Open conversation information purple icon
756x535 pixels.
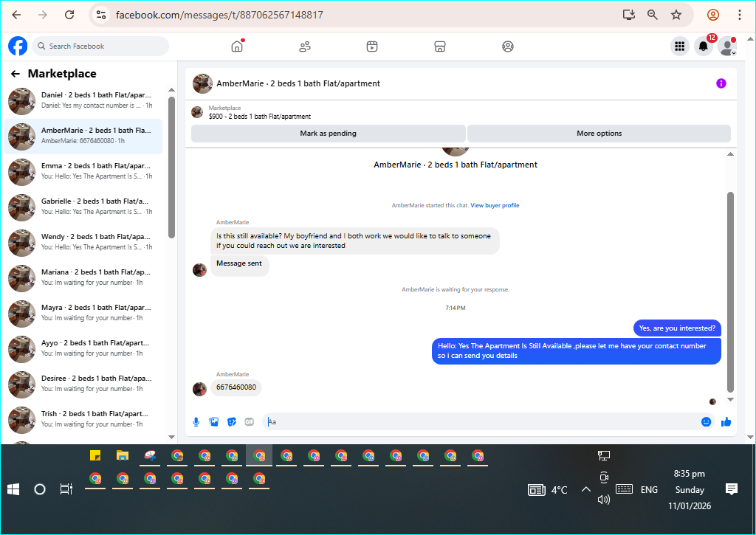point(721,83)
